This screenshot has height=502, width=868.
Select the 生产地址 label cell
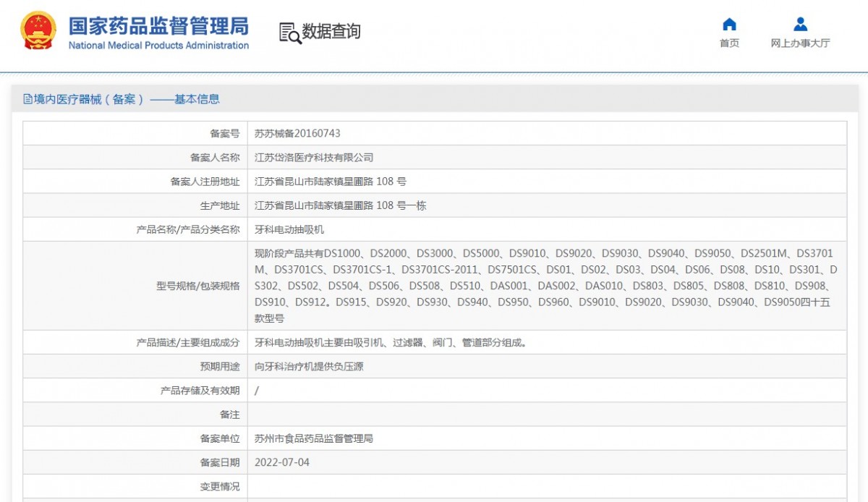click(135, 205)
